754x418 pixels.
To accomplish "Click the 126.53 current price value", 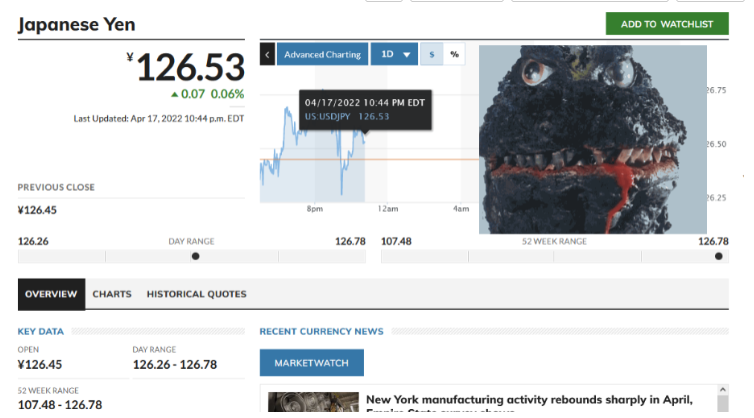I will [x=190, y=67].
